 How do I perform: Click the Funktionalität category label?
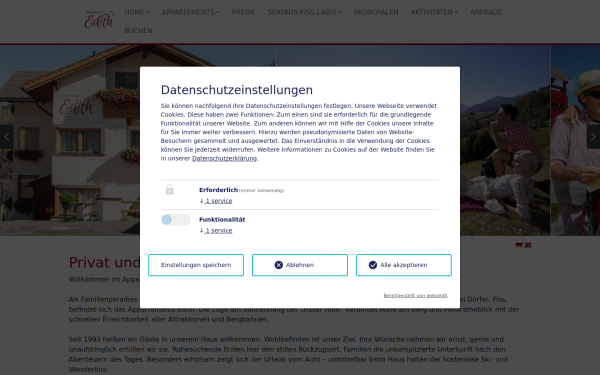coord(222,220)
